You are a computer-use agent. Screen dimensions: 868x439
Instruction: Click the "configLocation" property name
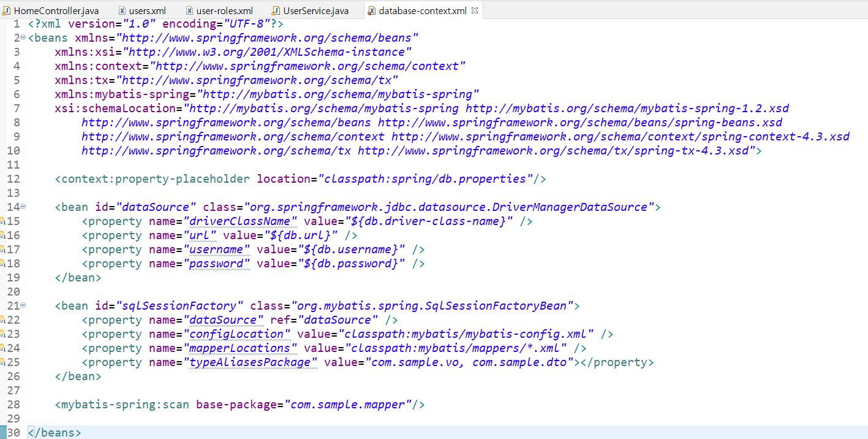click(x=238, y=334)
